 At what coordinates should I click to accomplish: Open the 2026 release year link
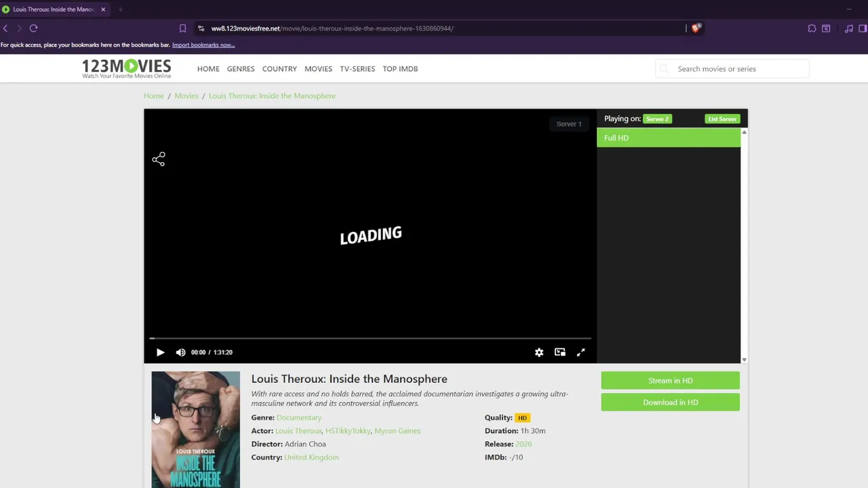click(x=524, y=444)
